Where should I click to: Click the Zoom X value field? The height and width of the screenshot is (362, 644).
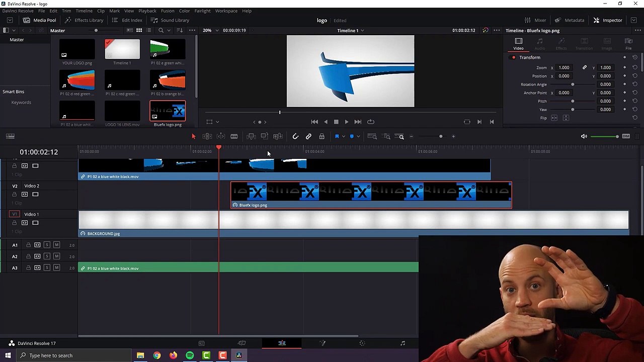pyautogui.click(x=564, y=67)
